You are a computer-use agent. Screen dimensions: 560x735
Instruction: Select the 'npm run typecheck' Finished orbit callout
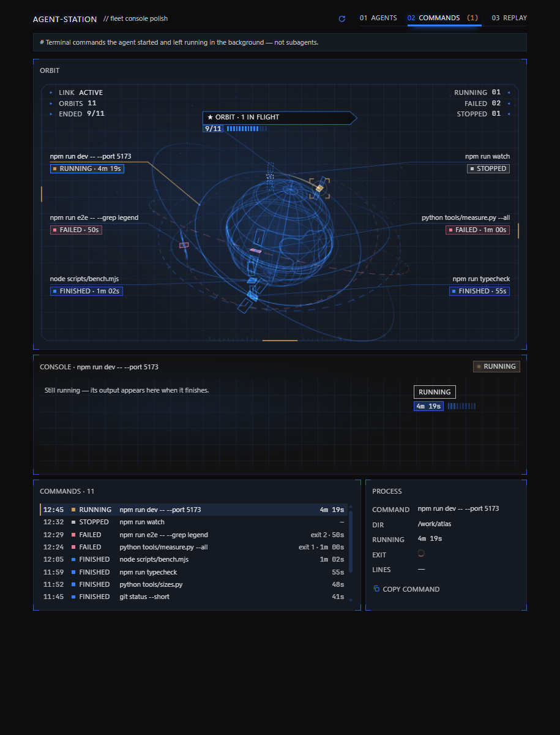pos(480,285)
